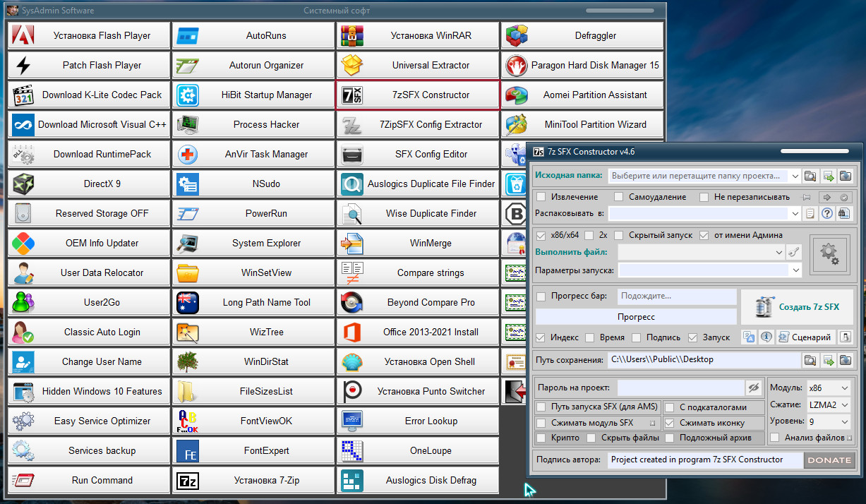Click the Создать 7z SFX button

click(x=798, y=306)
